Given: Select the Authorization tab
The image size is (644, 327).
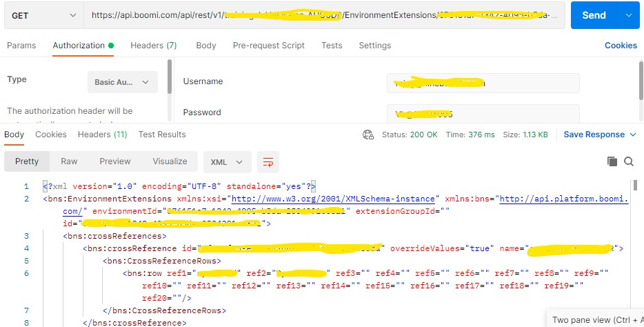Looking at the screenshot, I should [83, 46].
